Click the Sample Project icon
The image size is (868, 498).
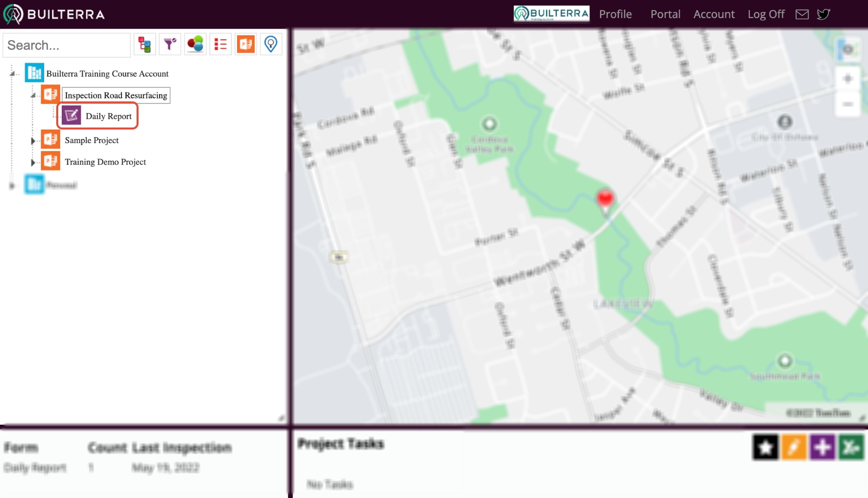click(x=50, y=139)
